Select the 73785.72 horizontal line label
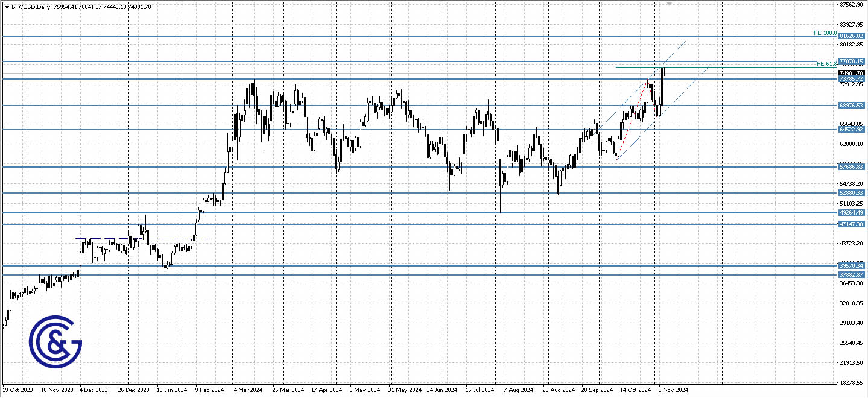The image size is (868, 398). coord(852,79)
